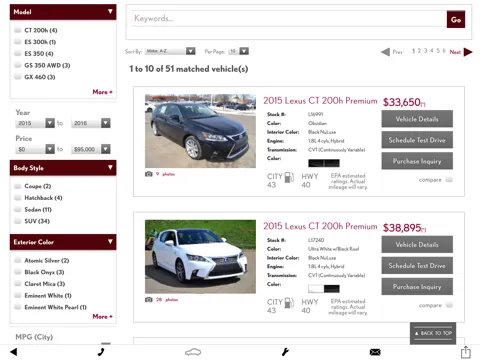Screen dimensions: 480x360
Task: Schedule Test Drive for $38,895 car
Action: tap(417, 266)
